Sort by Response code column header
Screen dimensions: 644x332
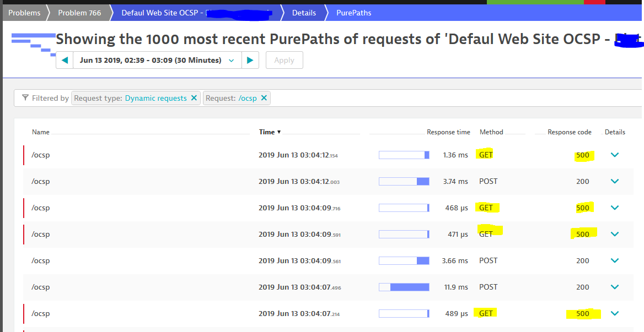click(569, 132)
